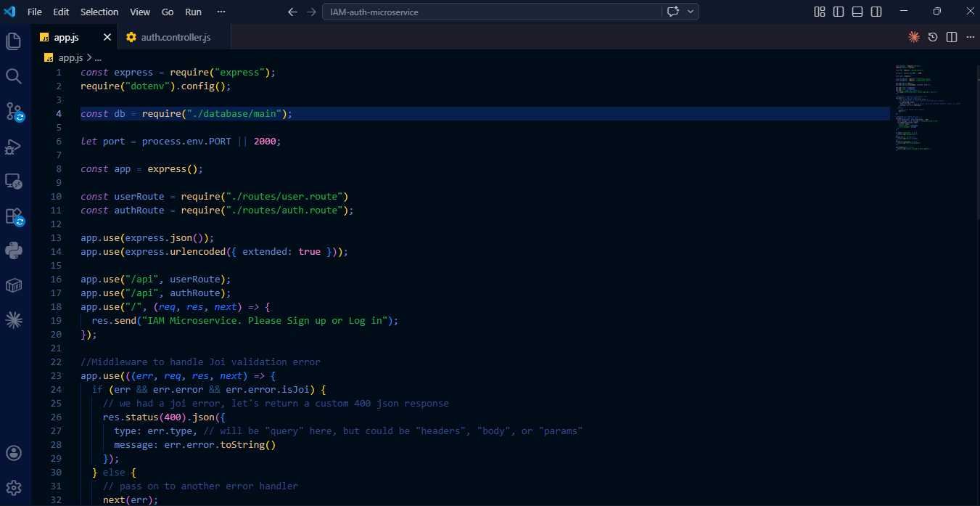
Task: Click the VS Code logo icon
Action: [9, 12]
